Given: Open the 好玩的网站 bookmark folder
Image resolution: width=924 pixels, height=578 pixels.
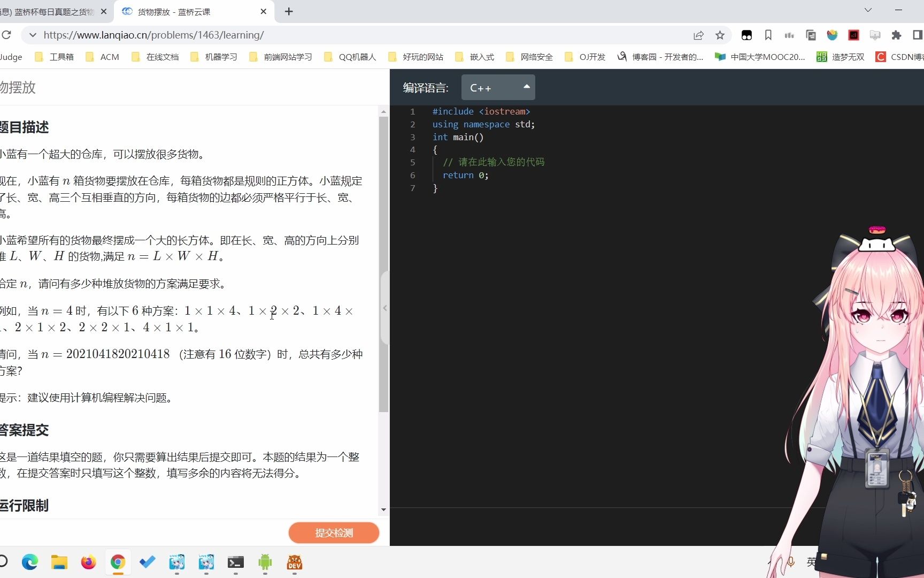Looking at the screenshot, I should click(416, 57).
